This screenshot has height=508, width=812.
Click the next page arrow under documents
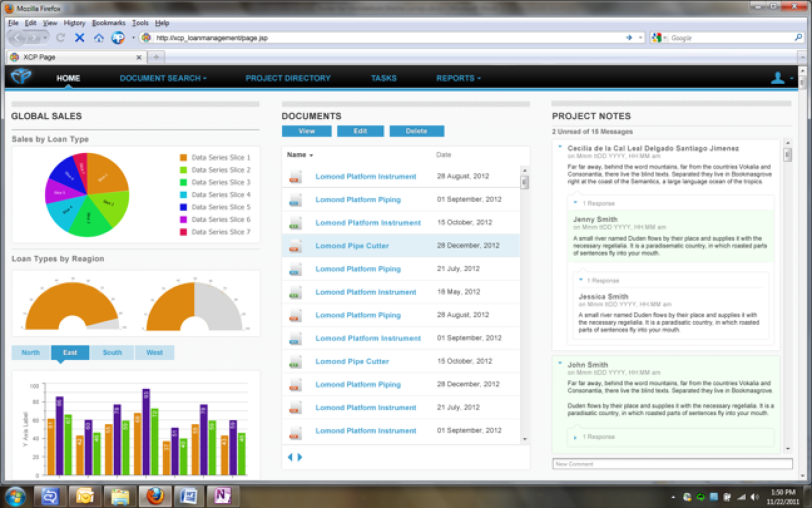click(300, 457)
